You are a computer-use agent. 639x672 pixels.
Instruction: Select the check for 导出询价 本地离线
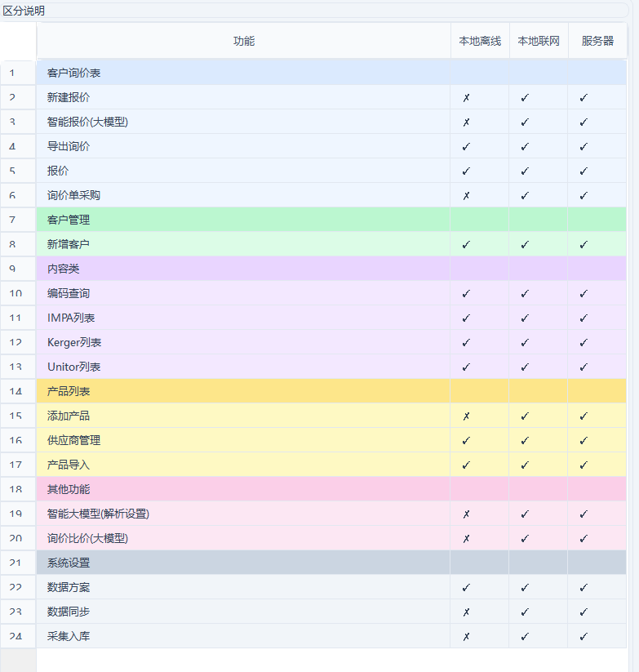467,147
